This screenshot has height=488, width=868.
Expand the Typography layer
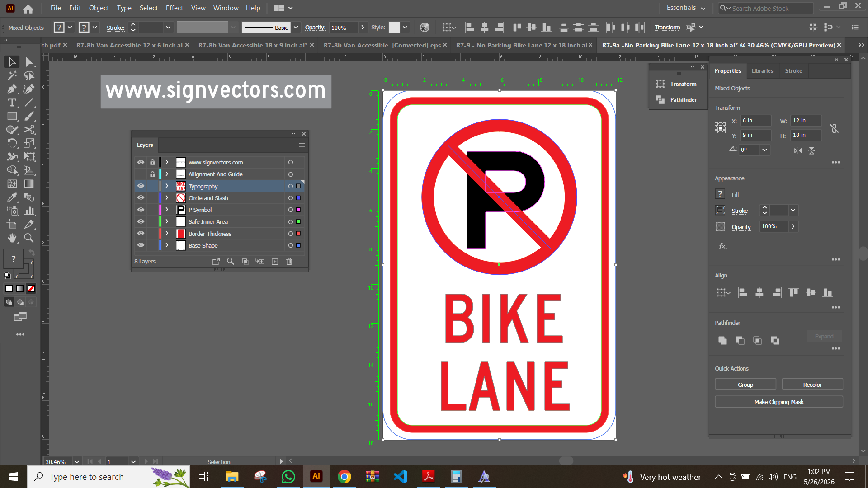[167, 186]
